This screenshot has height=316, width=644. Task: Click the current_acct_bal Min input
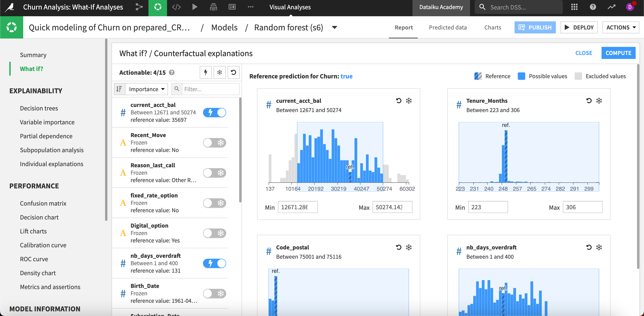[x=298, y=207]
